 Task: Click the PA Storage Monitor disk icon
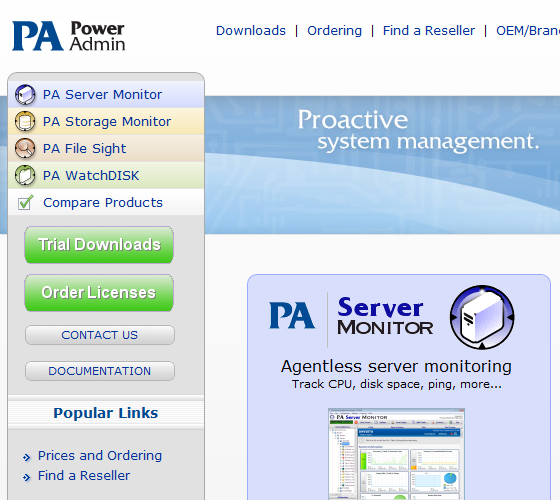click(x=25, y=121)
